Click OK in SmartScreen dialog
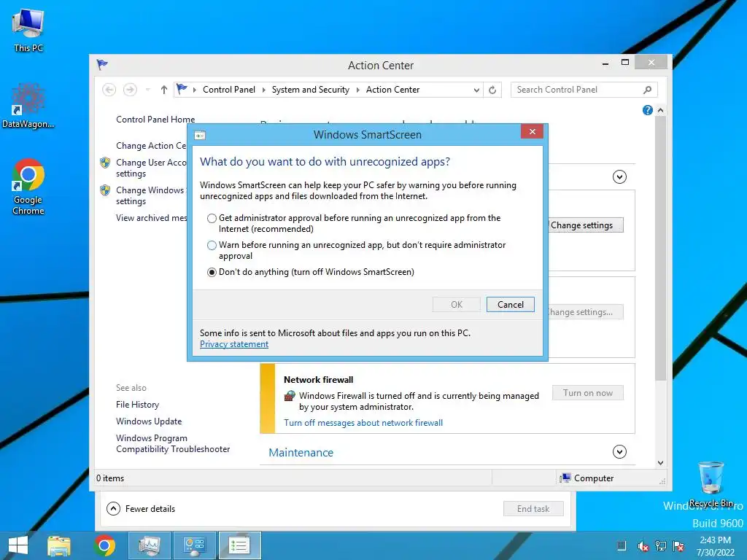 (457, 305)
